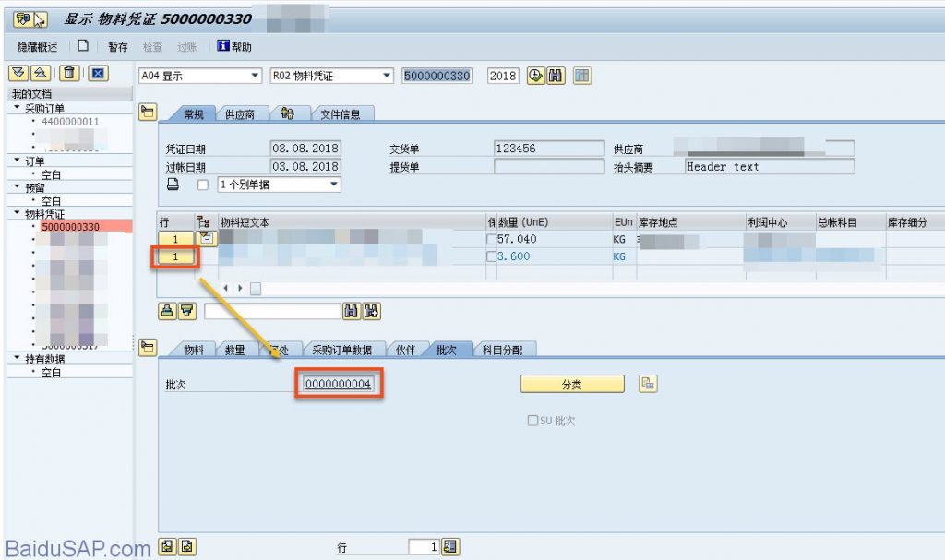This screenshot has width=945, height=560.
Task: Click the trash delete icon in overview panel
Action: tap(69, 74)
